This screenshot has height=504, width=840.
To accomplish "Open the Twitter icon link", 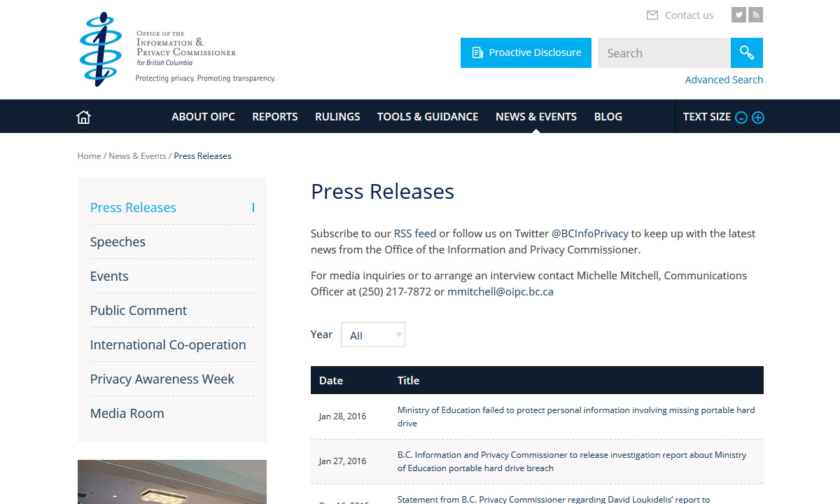I will pyautogui.click(x=738, y=15).
